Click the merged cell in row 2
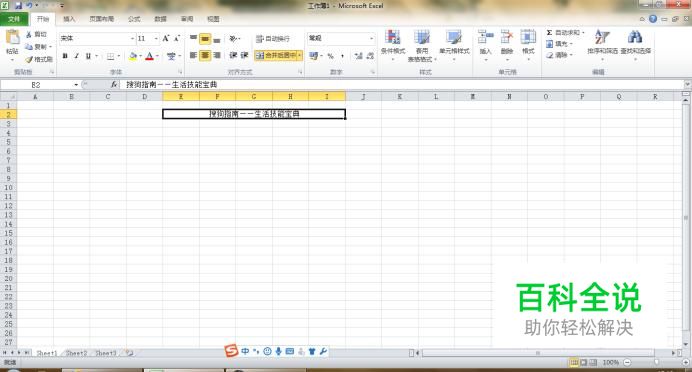 click(254, 114)
